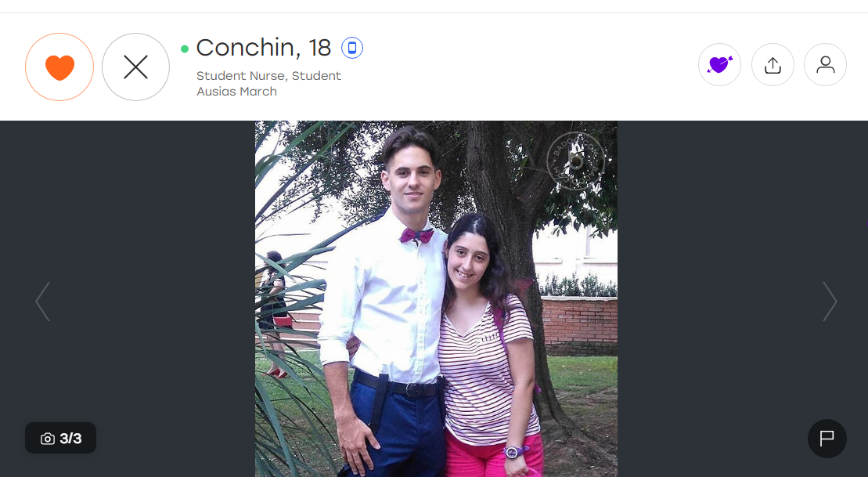Like Conchin with the orange heart button
The width and height of the screenshot is (868, 477).
pos(59,67)
